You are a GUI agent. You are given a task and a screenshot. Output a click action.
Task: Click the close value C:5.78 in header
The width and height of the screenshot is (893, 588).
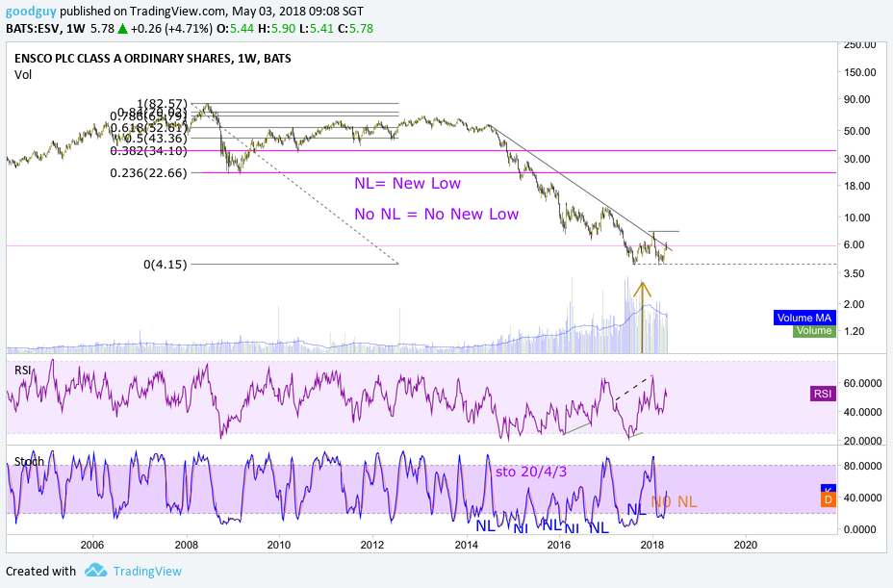355,29
